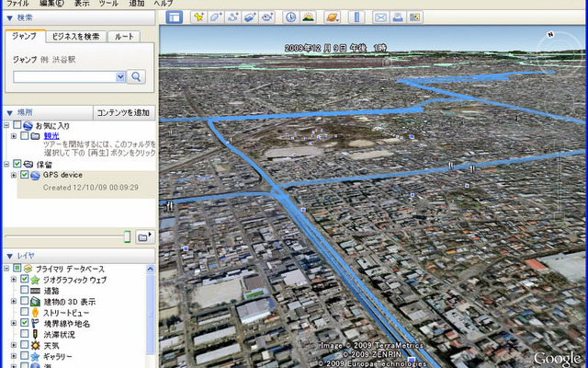
Task: Collapse the 検索 panel triangle
Action: point(10,17)
